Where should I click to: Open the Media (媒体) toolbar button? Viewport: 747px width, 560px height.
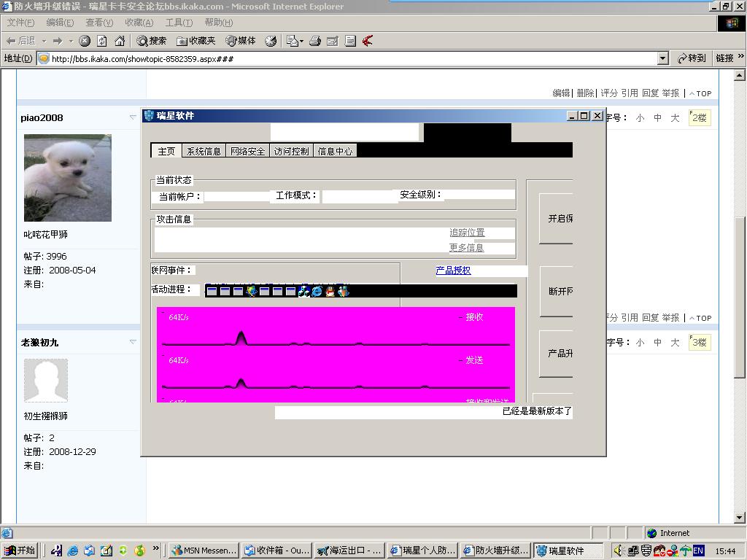(x=241, y=41)
